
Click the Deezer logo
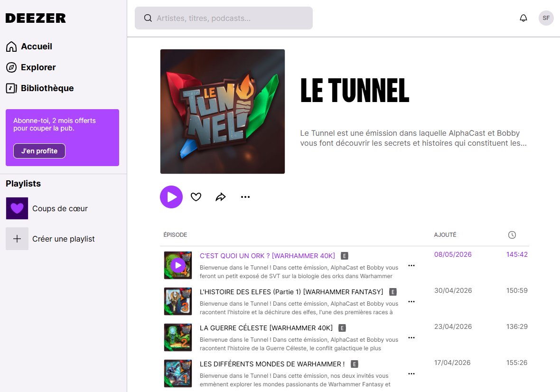pos(36,18)
